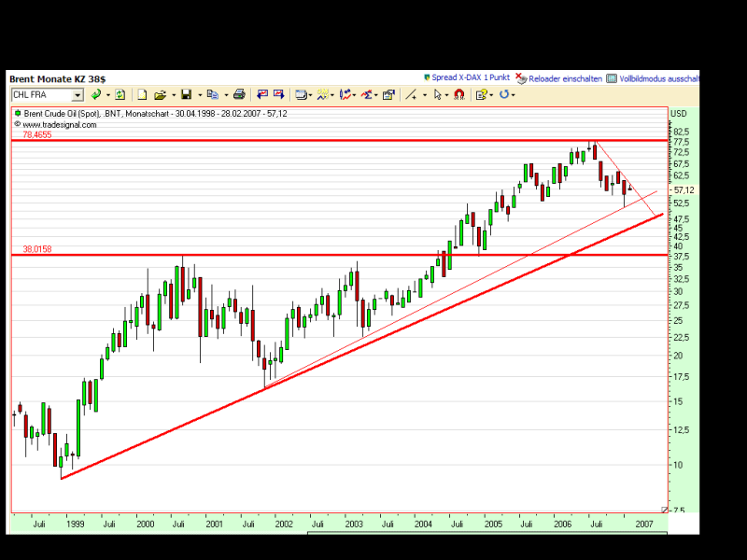The height and width of the screenshot is (560, 747).
Task: Click the chart style candlestick icon
Action: (345, 95)
